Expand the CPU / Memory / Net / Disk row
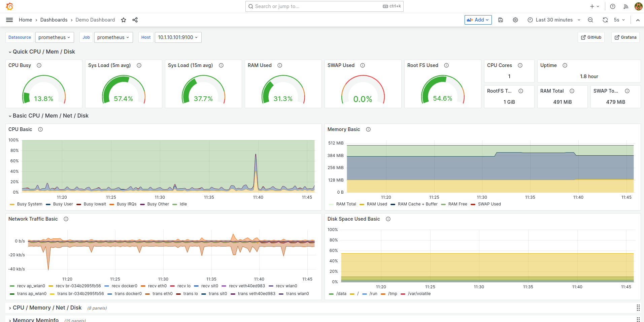This screenshot has height=322, width=644. click(47, 308)
